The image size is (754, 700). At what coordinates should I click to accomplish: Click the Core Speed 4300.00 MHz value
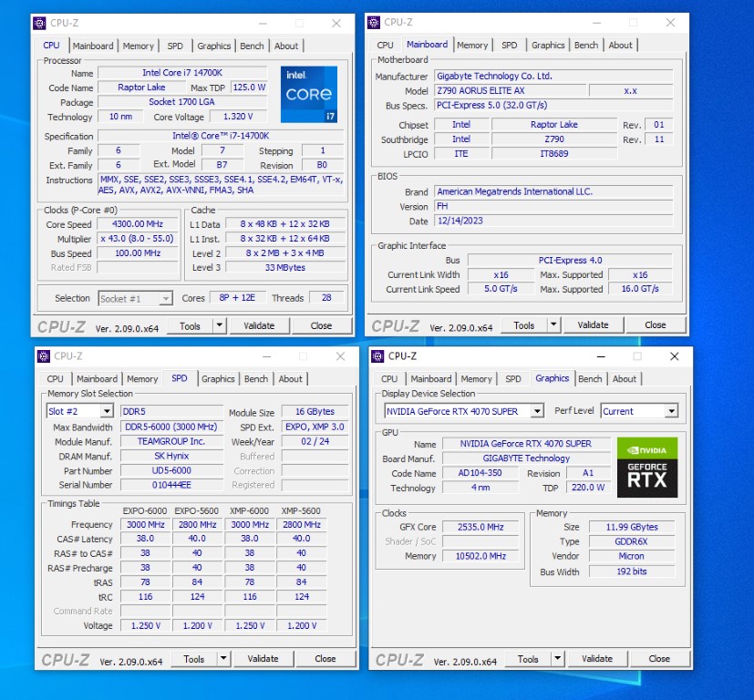coord(138,224)
